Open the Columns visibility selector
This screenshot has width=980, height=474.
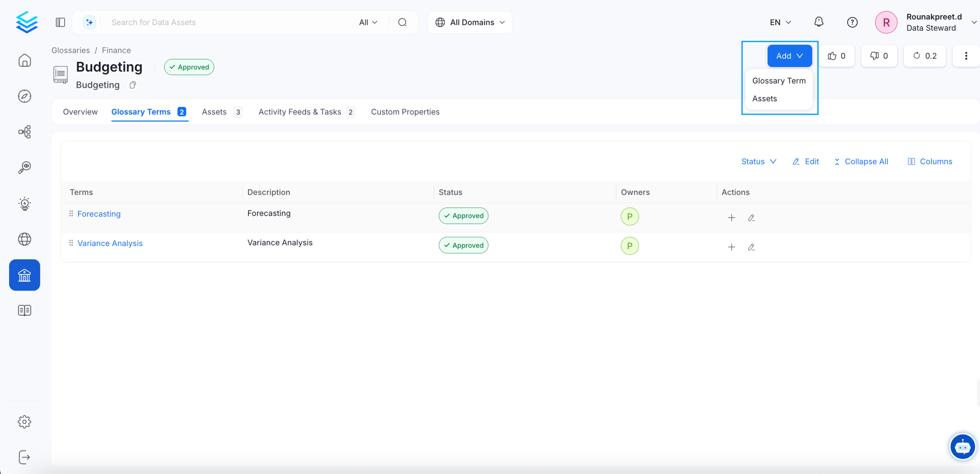tap(930, 161)
